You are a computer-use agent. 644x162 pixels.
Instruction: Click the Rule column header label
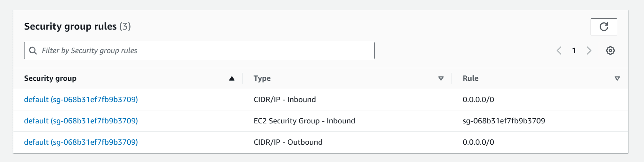tap(471, 78)
